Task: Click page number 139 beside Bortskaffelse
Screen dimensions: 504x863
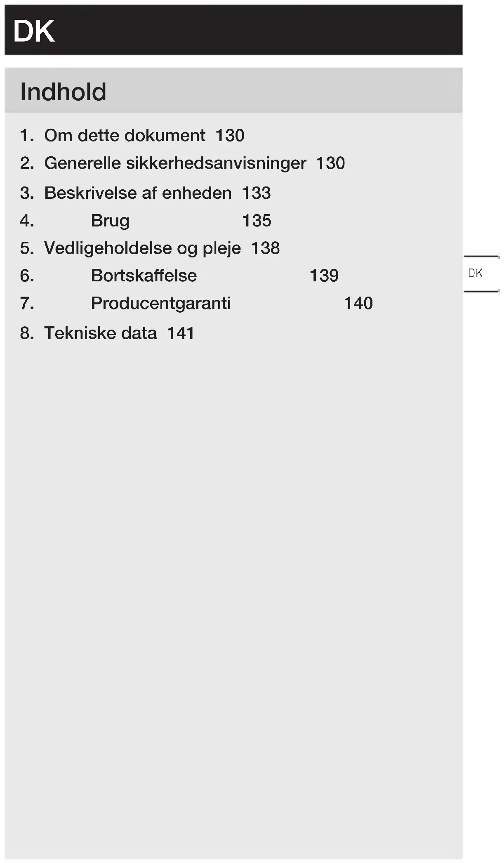Action: tap(324, 276)
